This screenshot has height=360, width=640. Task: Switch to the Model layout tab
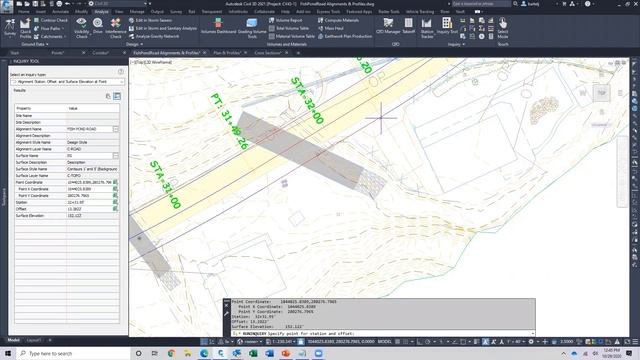[x=13, y=340]
